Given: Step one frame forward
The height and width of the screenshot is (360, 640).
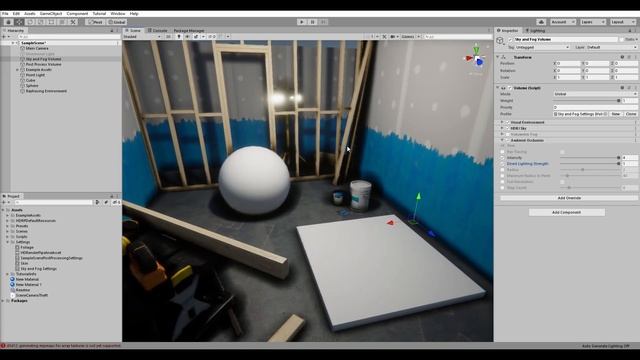Looking at the screenshot, I should pyautogui.click(x=323, y=22).
